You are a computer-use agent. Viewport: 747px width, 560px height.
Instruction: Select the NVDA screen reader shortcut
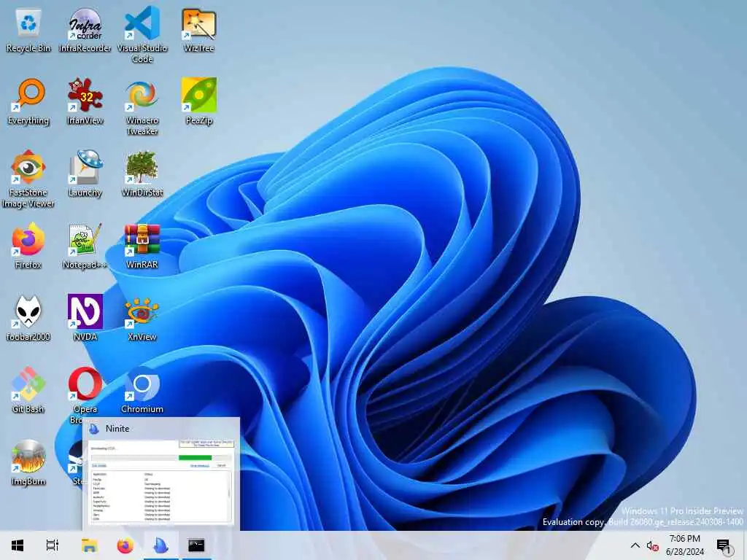pyautogui.click(x=85, y=319)
